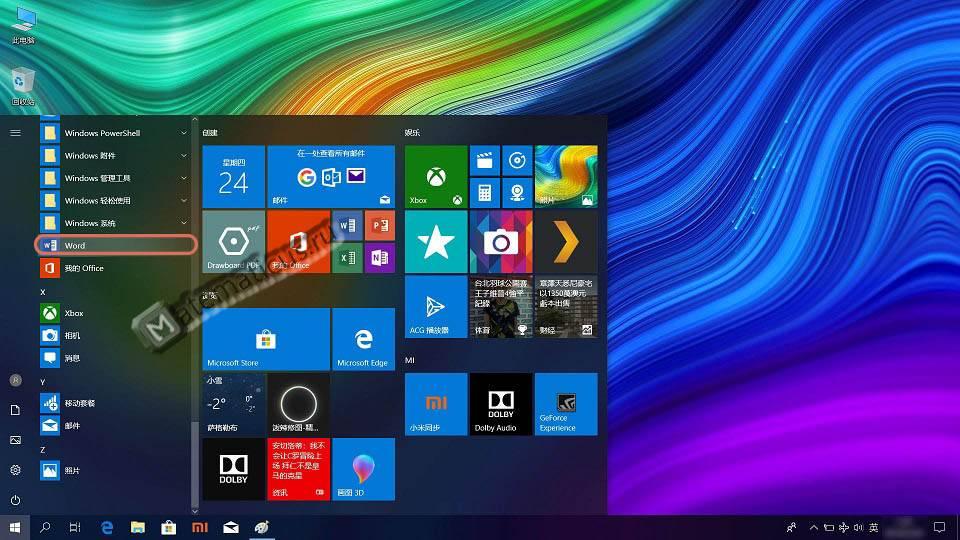The width and height of the screenshot is (960, 540).
Task: Open the orange chevron Plex tile
Action: [x=566, y=242]
